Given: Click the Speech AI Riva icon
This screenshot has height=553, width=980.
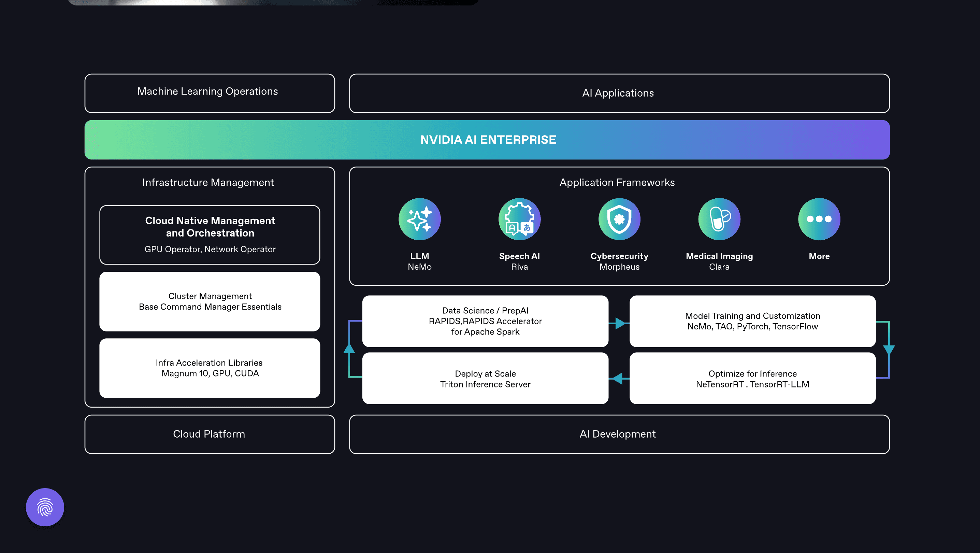Looking at the screenshot, I should click(x=519, y=219).
